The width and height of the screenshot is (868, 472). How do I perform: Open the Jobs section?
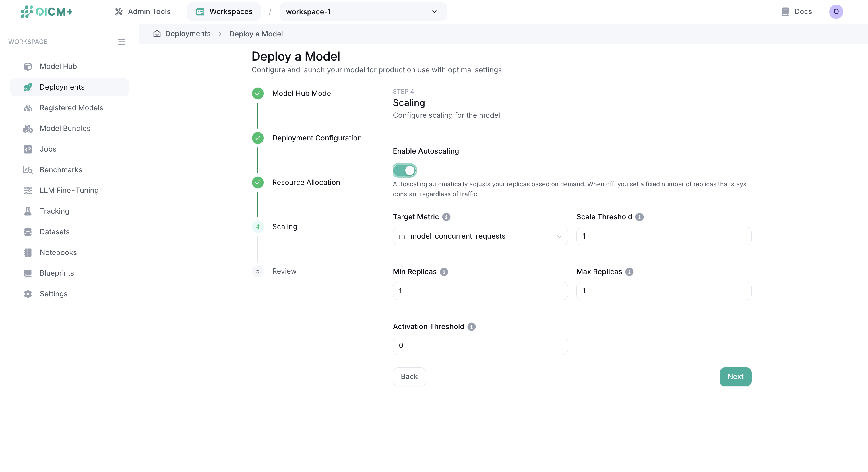[x=48, y=149]
